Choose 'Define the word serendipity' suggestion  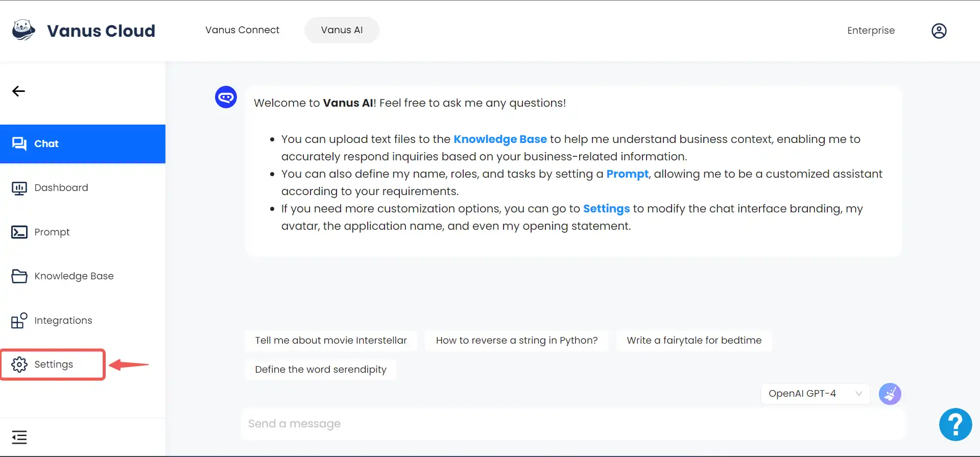click(x=321, y=370)
